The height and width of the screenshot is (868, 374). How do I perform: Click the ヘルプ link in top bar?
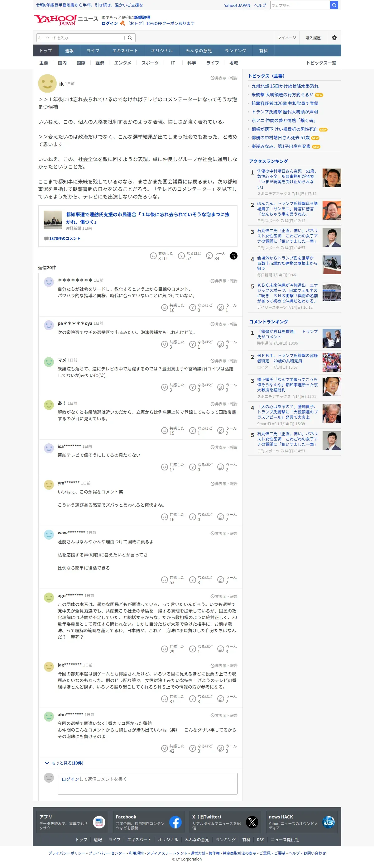(x=260, y=5)
